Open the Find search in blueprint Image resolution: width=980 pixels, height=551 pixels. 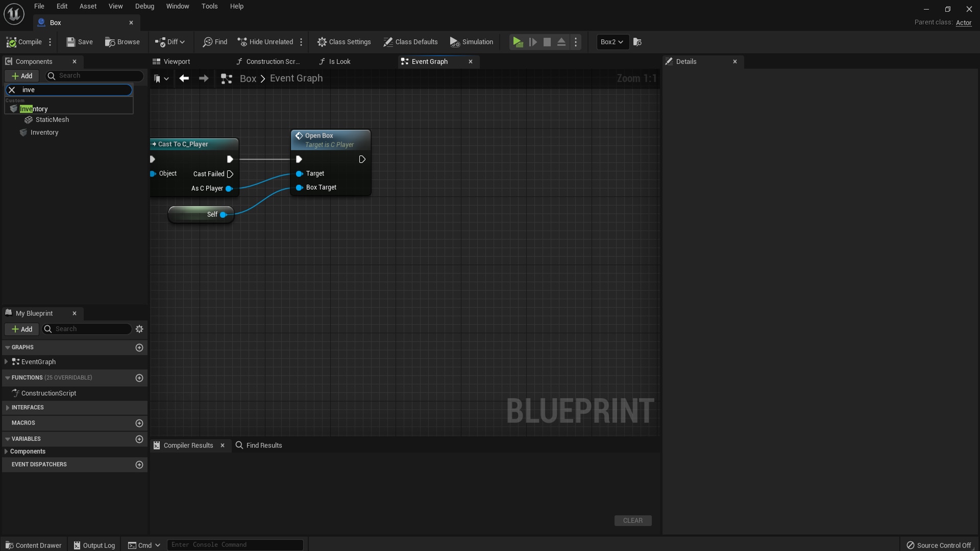click(x=214, y=42)
